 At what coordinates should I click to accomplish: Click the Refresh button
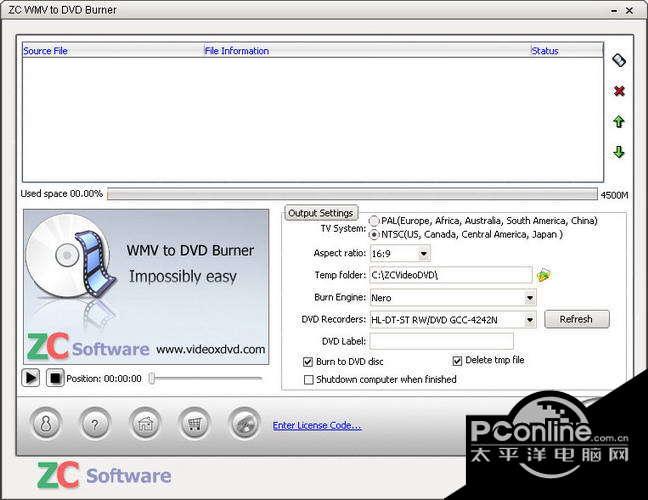pos(577,319)
